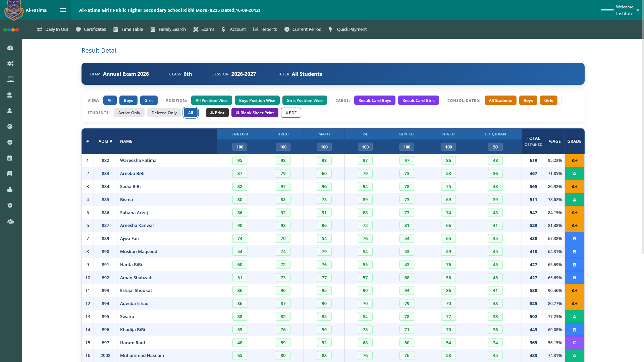644x362 pixels.
Task: Click the Print button
Action: [217, 113]
